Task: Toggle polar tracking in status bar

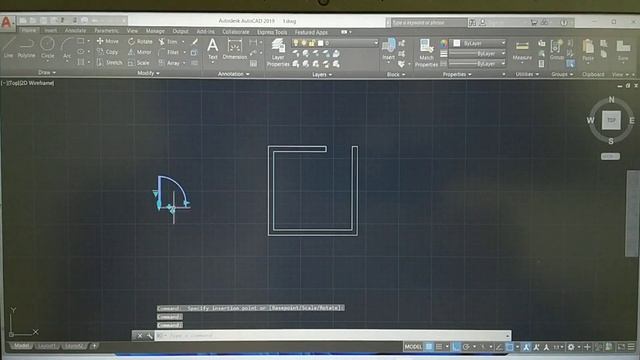Action: point(466,347)
